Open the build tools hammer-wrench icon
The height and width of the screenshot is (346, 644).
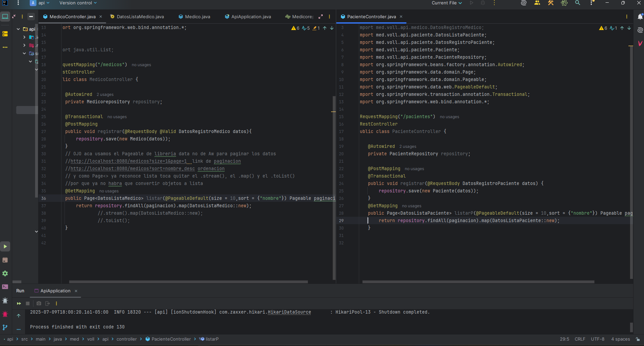point(551,3)
